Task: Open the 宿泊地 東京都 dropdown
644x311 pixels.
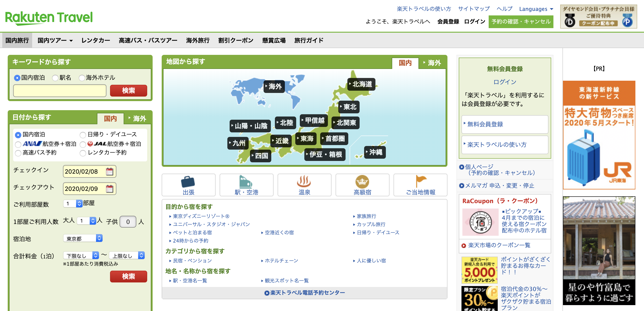Action: click(x=83, y=238)
